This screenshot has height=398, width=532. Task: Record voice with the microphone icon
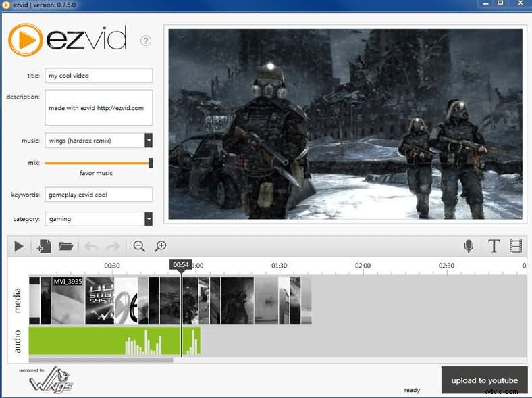[x=469, y=247]
